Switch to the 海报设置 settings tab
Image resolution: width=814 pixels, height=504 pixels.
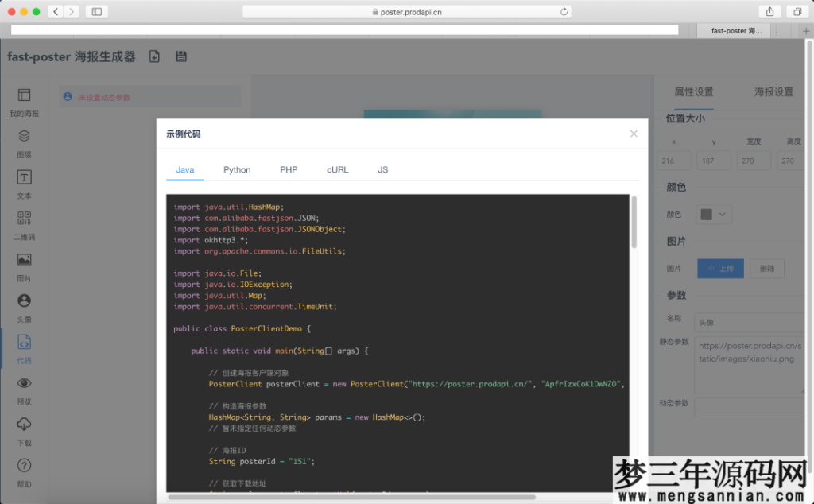click(773, 91)
